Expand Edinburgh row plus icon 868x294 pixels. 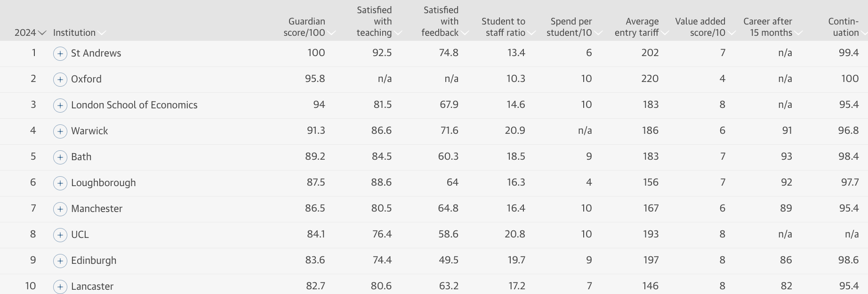(60, 261)
